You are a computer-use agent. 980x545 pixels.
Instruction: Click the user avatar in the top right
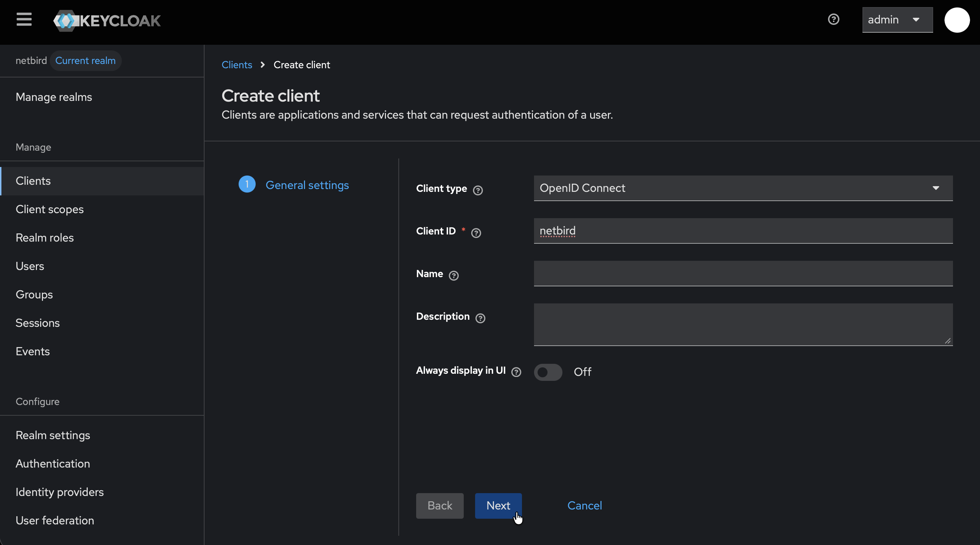(x=957, y=20)
